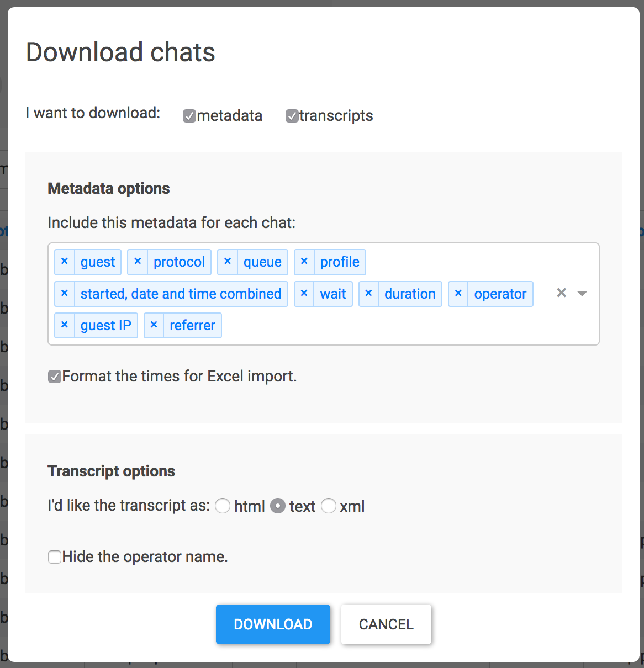This screenshot has width=644, height=668.
Task: Remove the duration metadata tag
Action: [368, 294]
